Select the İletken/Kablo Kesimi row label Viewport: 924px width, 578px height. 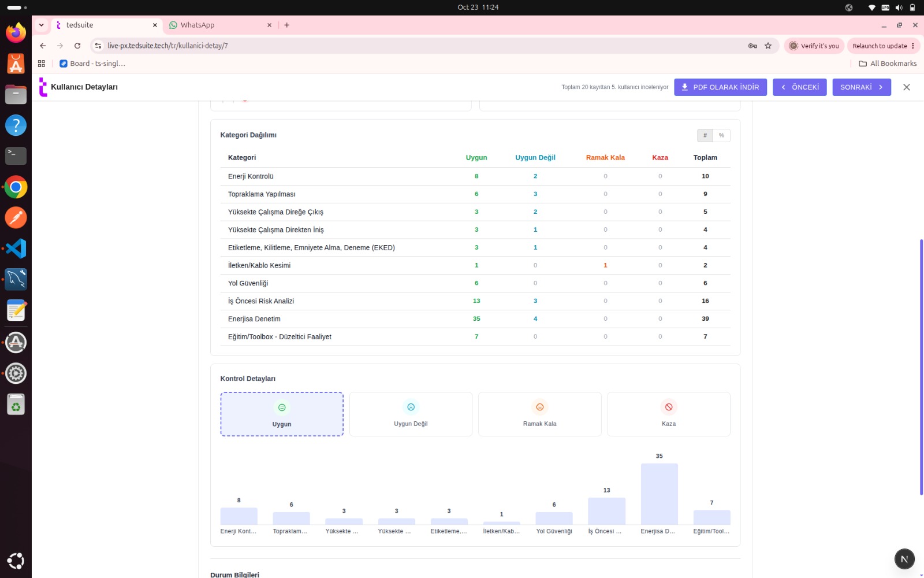259,265
